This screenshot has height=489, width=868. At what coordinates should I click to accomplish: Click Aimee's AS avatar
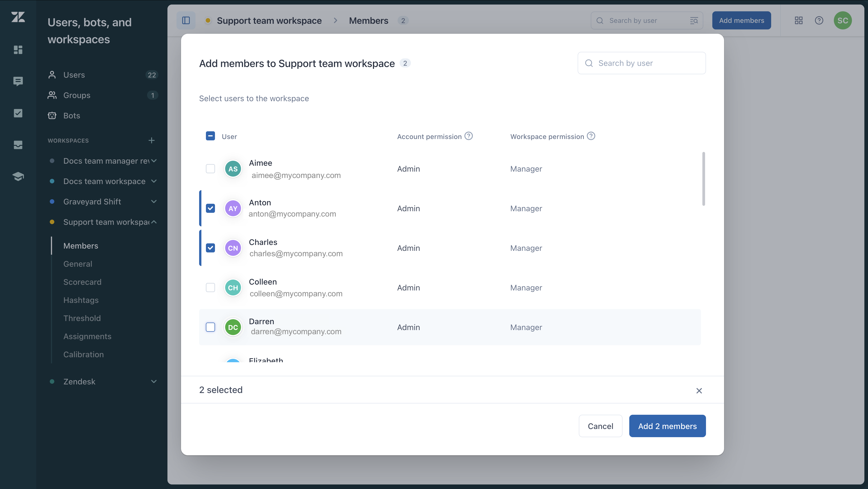click(233, 169)
